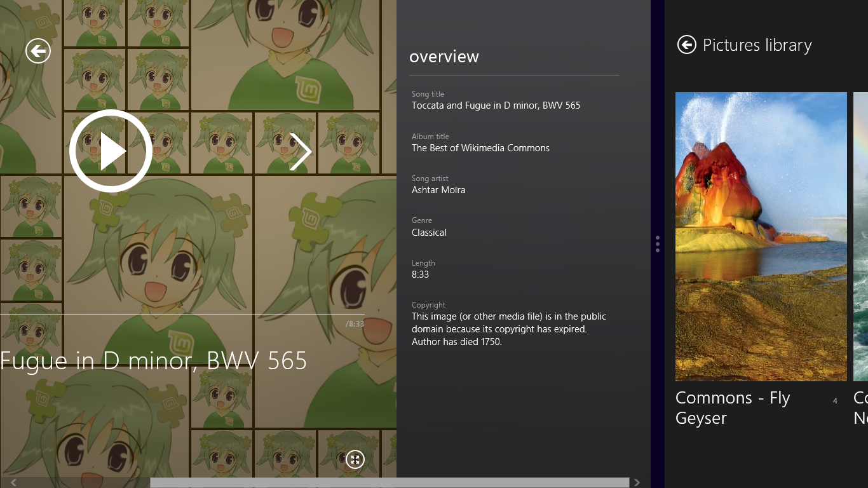Click the horizontal scrollbar left arrow
This screenshot has width=868, height=488.
coord(13,482)
